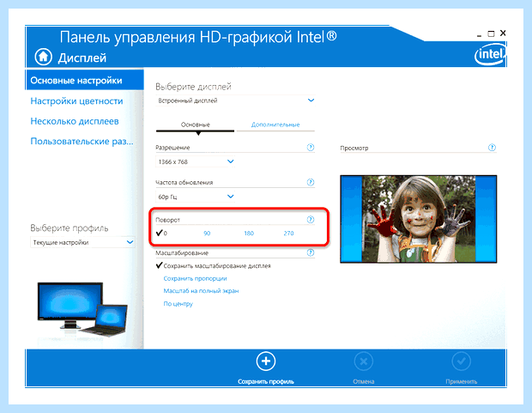Click the Выберите дисплей label
The width and height of the screenshot is (532, 413).
coord(193,87)
